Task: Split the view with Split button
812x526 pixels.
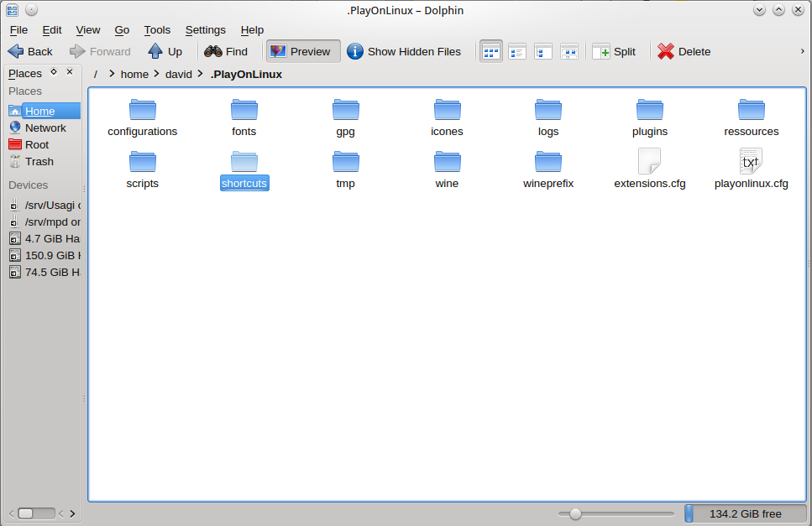Action: tap(614, 52)
